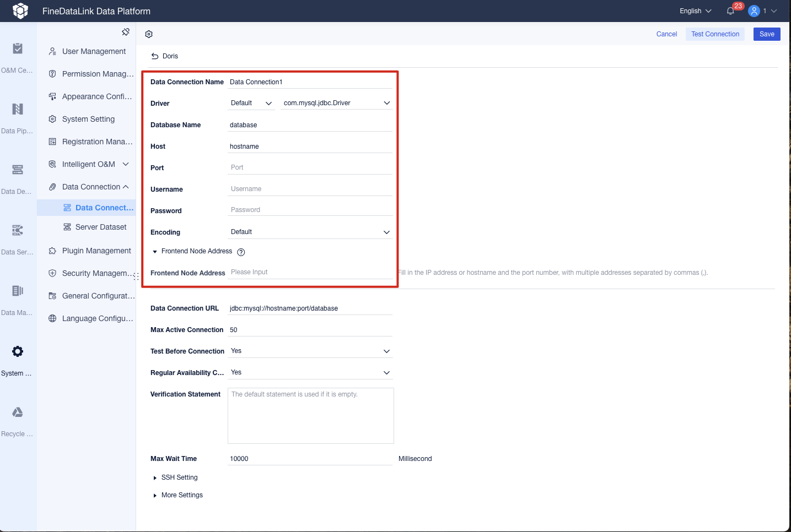Select the Data Service sidebar icon
The image size is (791, 532).
coord(17,236)
